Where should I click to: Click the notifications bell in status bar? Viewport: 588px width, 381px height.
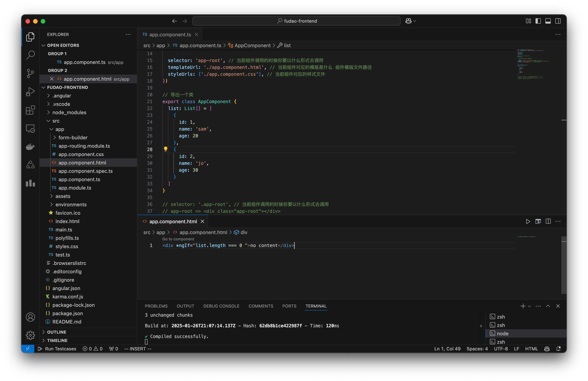coord(558,349)
